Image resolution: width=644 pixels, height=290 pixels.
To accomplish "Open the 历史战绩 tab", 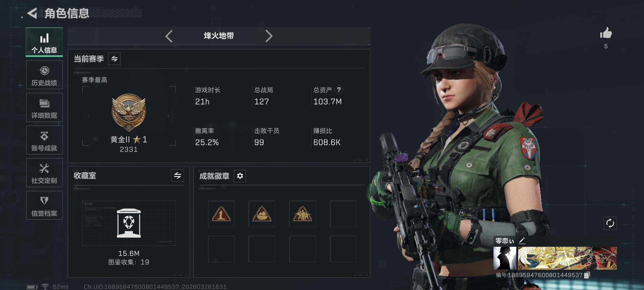I will (x=44, y=75).
